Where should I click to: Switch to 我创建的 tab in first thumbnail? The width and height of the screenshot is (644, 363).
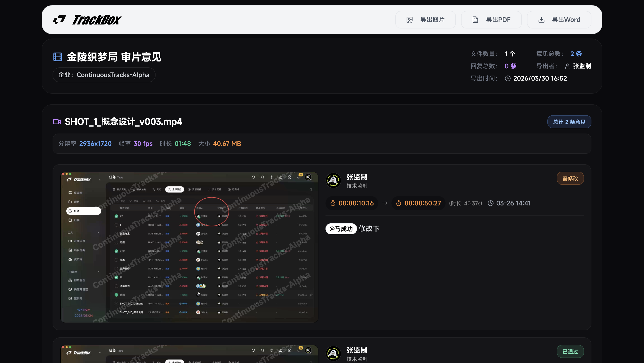tap(195, 189)
